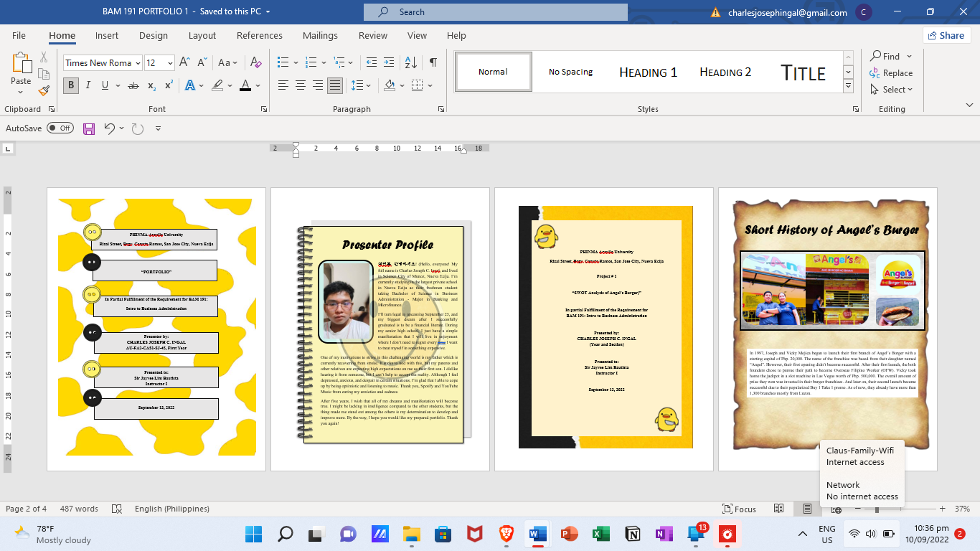This screenshot has height=551, width=980.
Task: Redo the last action
Action: (x=138, y=128)
